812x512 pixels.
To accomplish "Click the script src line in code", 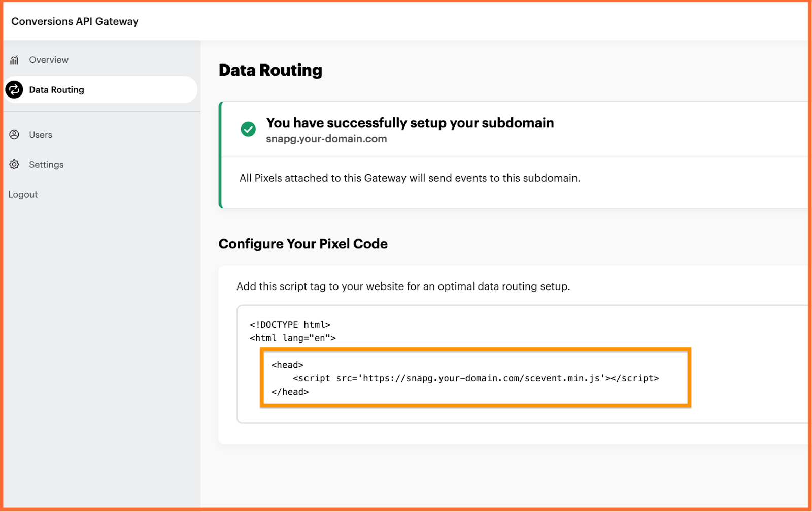I will tap(476, 378).
